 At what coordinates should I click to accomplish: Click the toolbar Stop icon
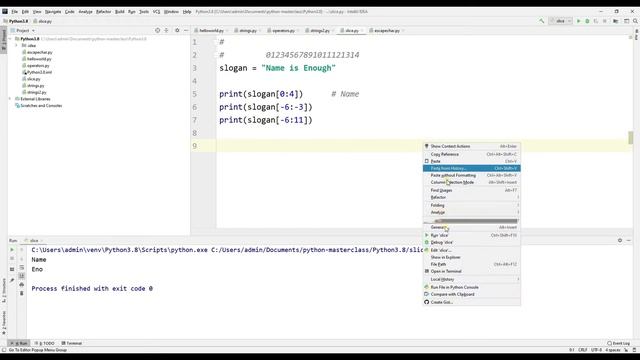point(605,21)
